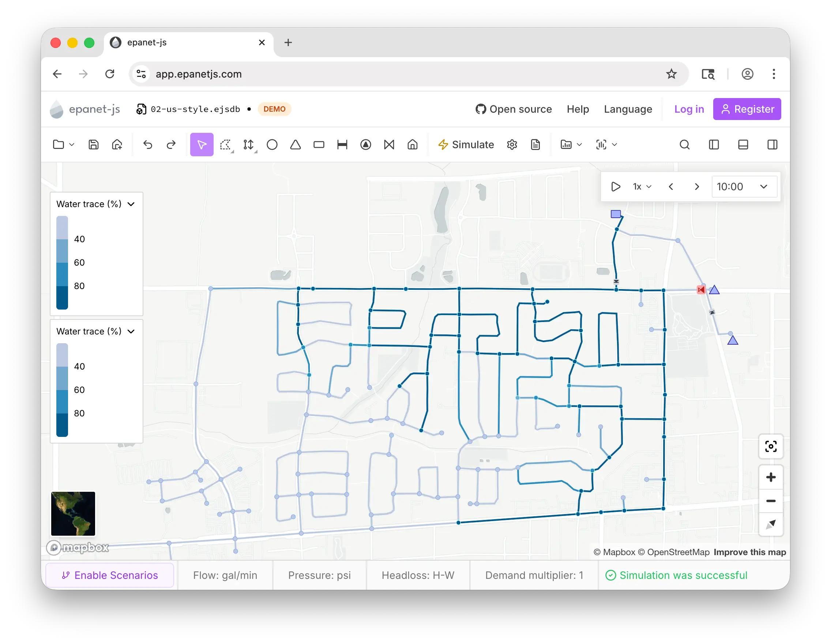This screenshot has width=831, height=644.
Task: Select the customer point house tool
Action: tap(413, 145)
